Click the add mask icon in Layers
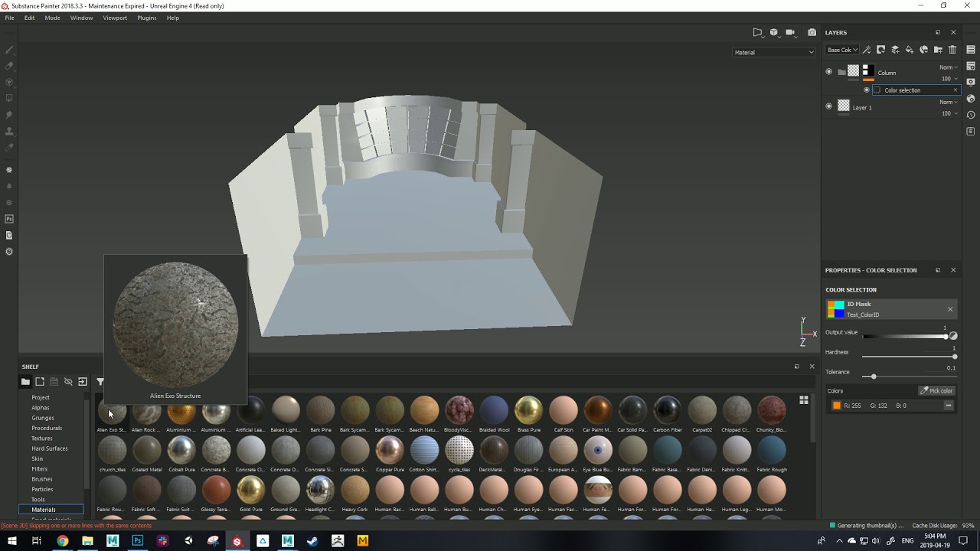Viewport: 980px width, 551px height. 881,50
